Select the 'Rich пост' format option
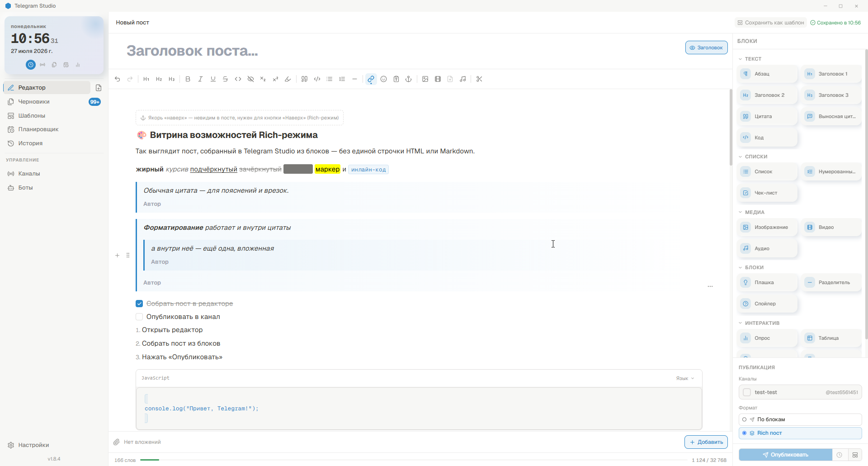The height and width of the screenshot is (466, 868). click(800, 433)
